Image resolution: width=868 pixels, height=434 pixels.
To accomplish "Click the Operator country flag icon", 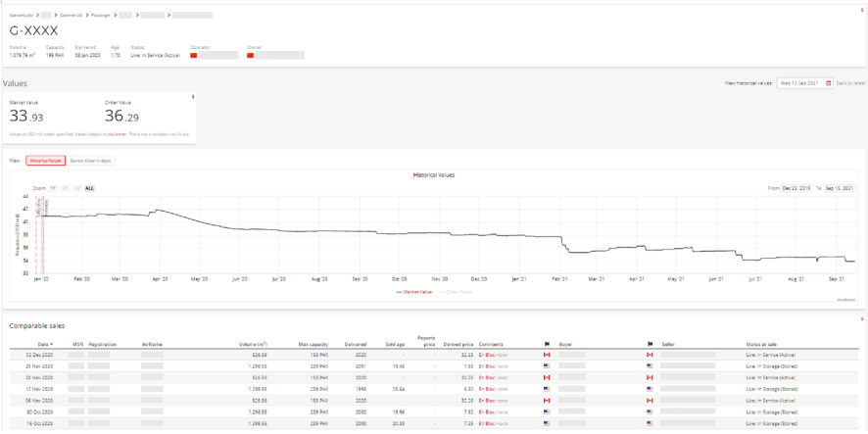I will 194,56.
